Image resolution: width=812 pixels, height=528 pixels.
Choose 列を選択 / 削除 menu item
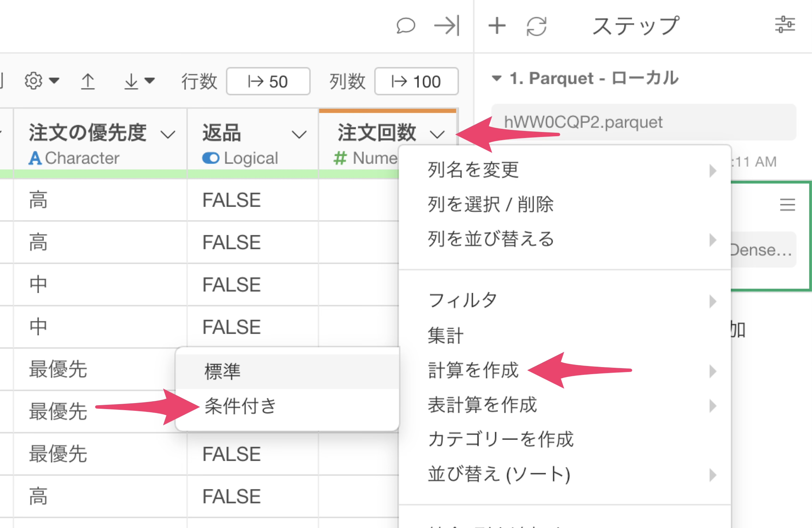click(565, 204)
